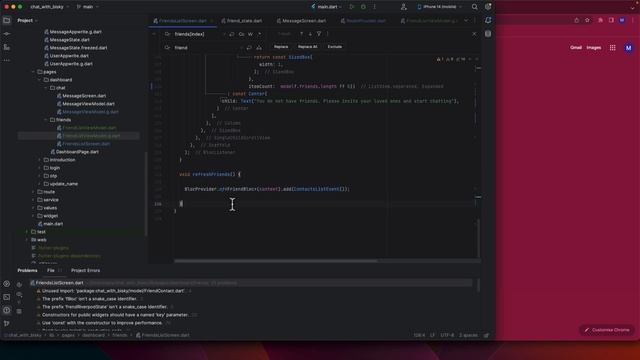Open the Commit tool window icon

click(7, 34)
